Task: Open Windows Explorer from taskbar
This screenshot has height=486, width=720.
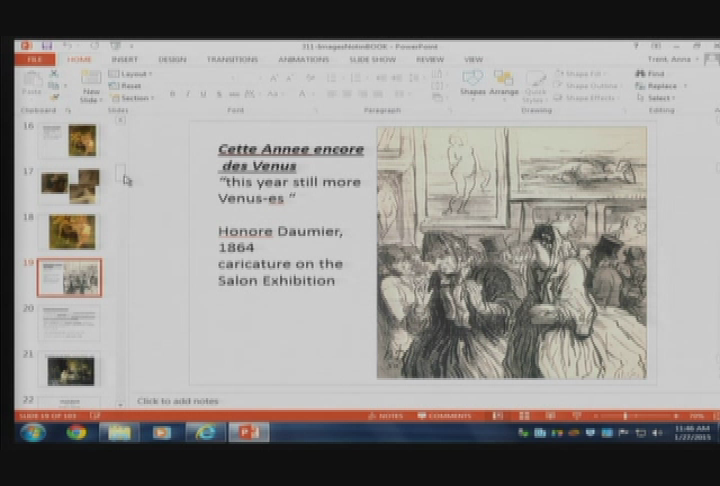Action: coord(119,432)
